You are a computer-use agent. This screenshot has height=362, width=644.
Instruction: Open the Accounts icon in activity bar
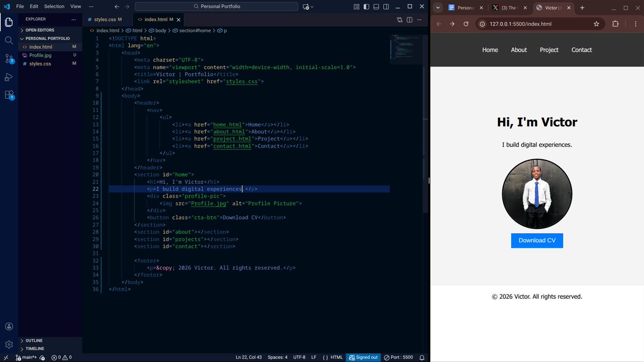[9, 326]
